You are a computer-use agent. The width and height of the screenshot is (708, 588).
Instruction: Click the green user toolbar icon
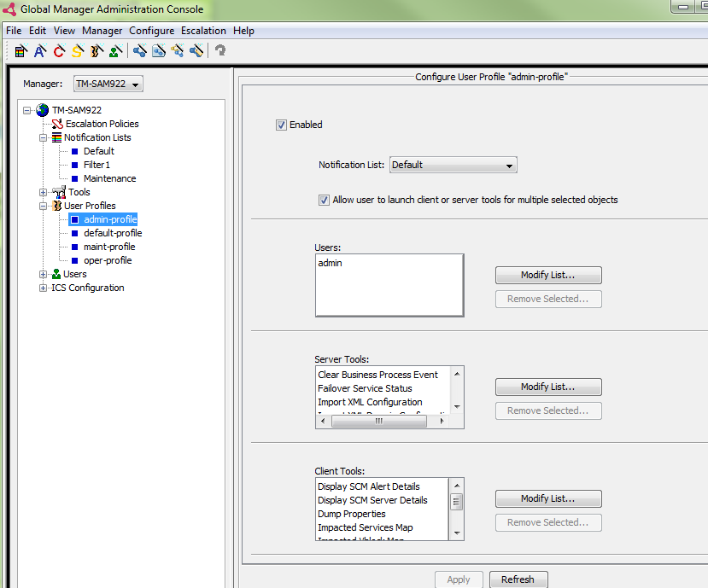pyautogui.click(x=115, y=51)
